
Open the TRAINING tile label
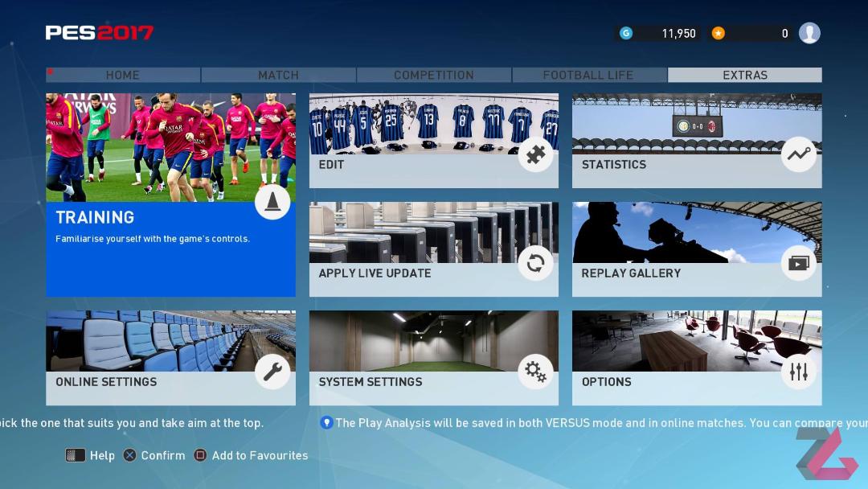click(95, 217)
